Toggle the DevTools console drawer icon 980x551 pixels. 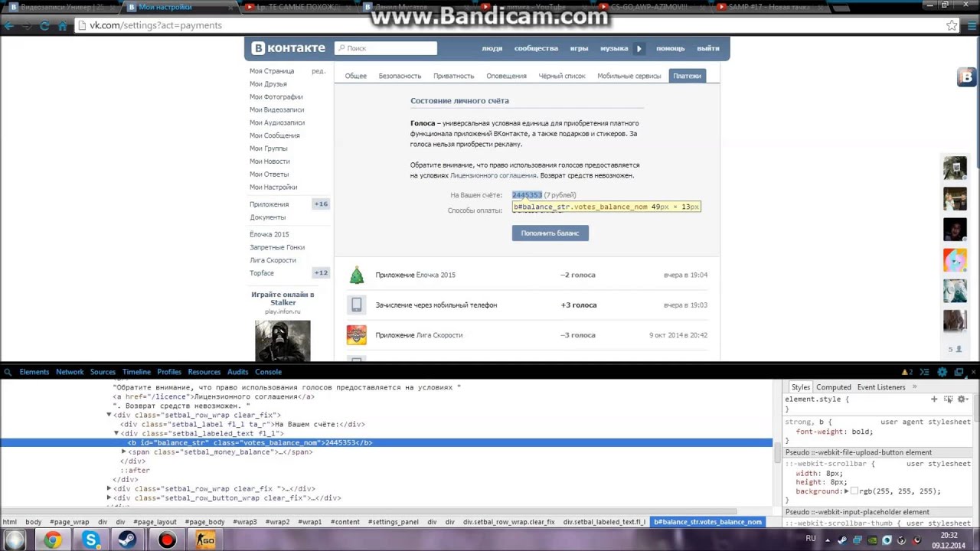[924, 372]
